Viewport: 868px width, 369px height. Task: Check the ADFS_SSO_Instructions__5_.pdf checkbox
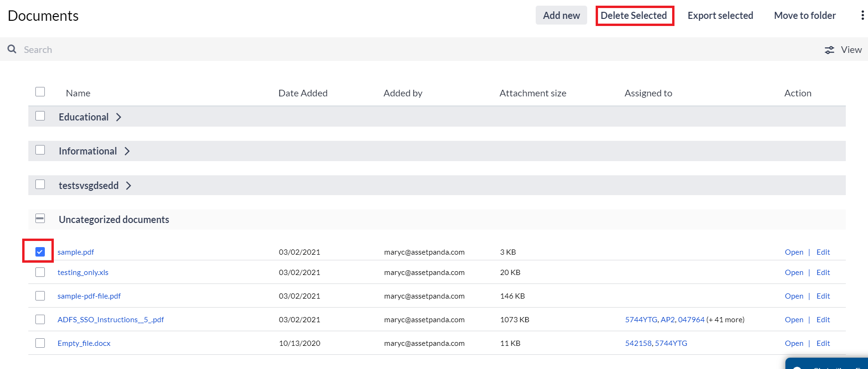(x=40, y=319)
